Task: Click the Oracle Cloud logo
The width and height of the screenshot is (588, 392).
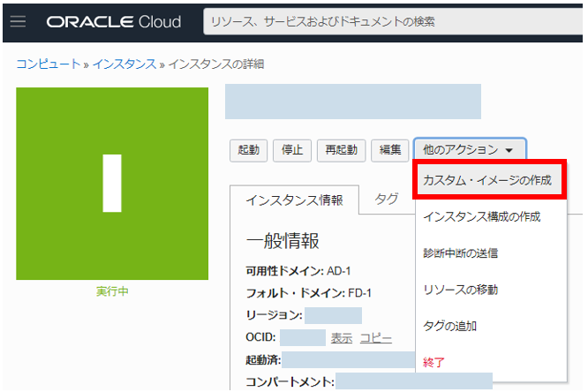Action: (113, 22)
